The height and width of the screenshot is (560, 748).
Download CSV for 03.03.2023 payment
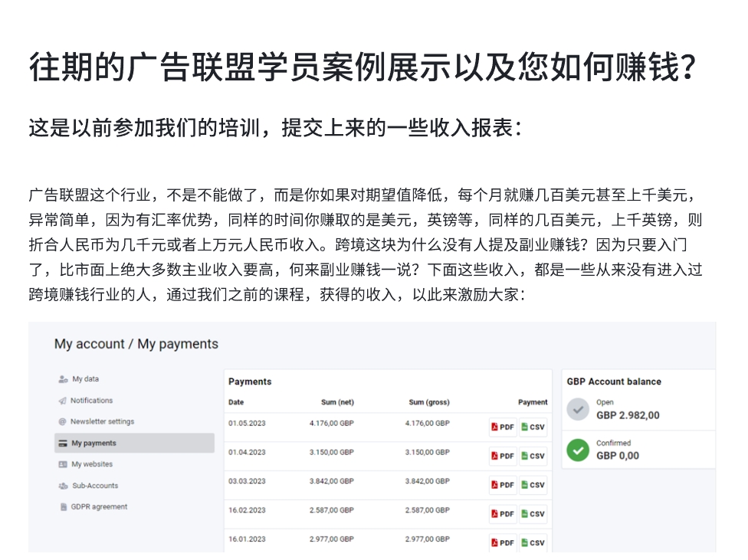pos(533,485)
